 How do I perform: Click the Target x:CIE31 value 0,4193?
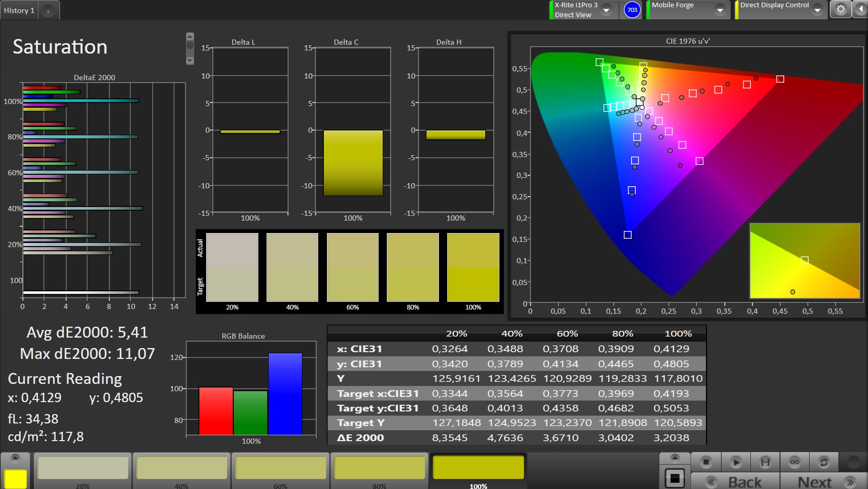tap(671, 393)
